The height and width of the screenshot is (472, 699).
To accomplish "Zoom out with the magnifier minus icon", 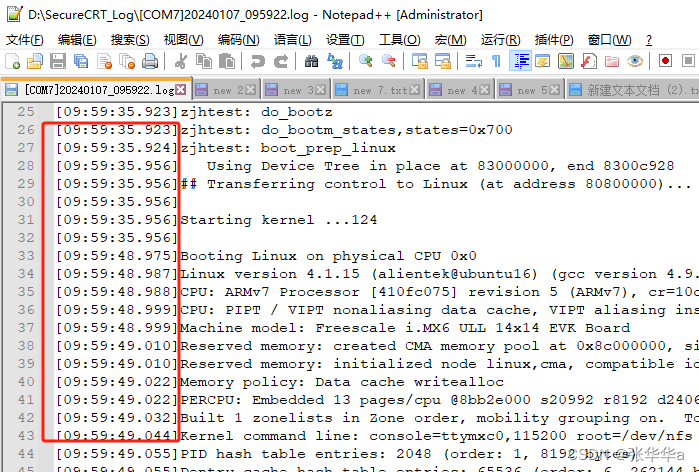I will click(x=389, y=61).
